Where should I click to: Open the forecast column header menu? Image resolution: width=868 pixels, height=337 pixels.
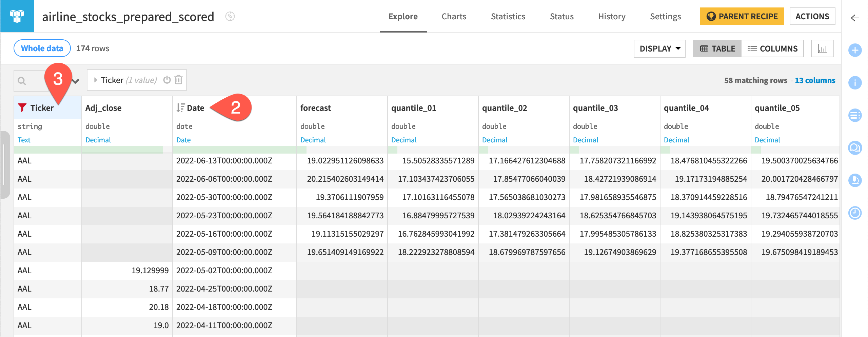pyautogui.click(x=315, y=108)
